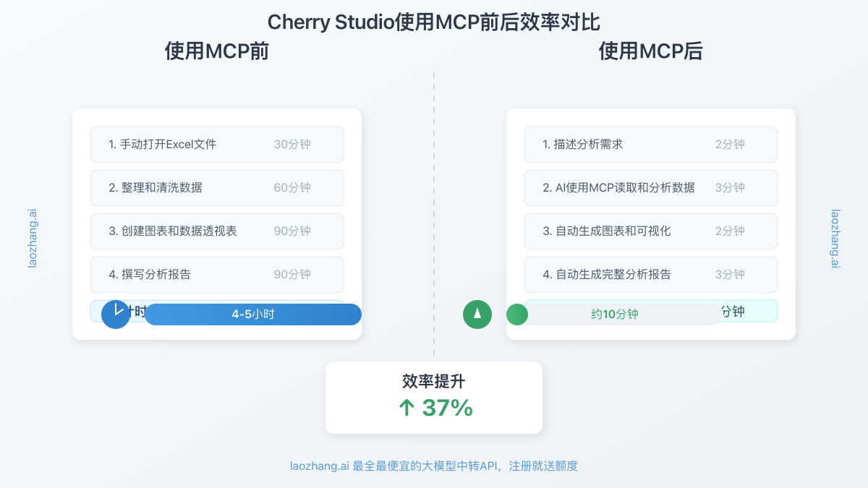868x488 pixels.
Task: Click the 效率提升 label
Action: click(434, 382)
